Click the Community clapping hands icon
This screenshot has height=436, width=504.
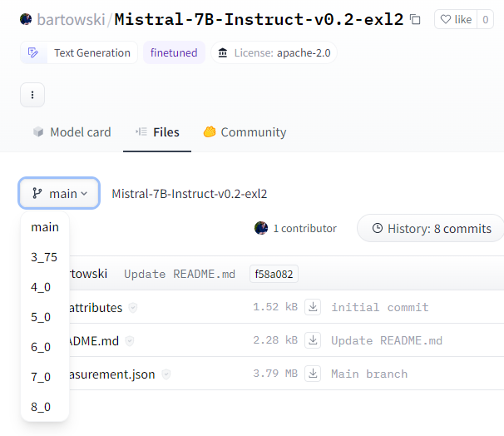click(x=210, y=131)
